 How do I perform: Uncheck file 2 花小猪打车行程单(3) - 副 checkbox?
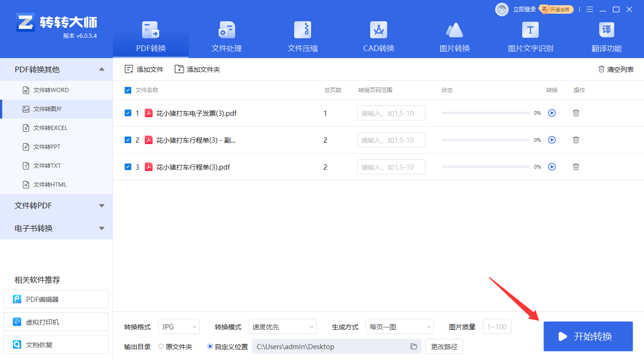pos(128,140)
